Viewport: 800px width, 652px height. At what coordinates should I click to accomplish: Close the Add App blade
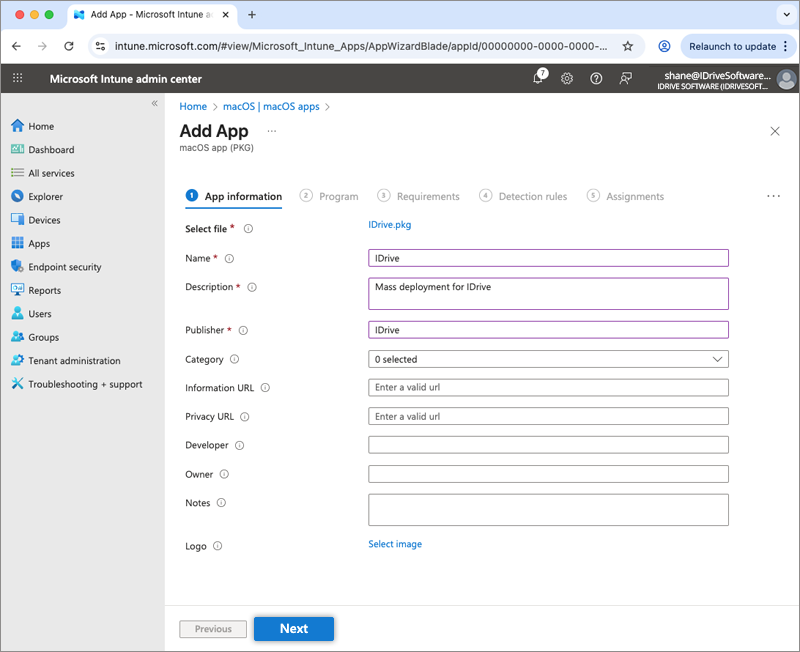[x=775, y=131]
